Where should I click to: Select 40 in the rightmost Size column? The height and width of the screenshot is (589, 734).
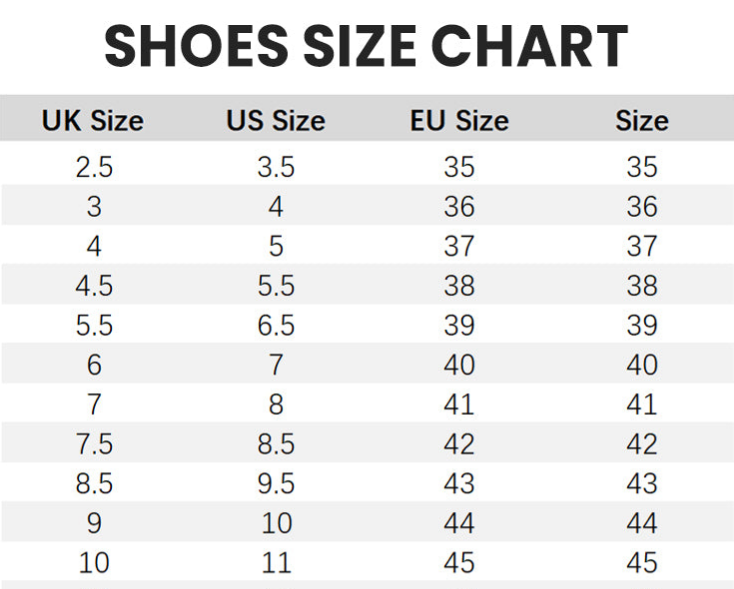641,365
